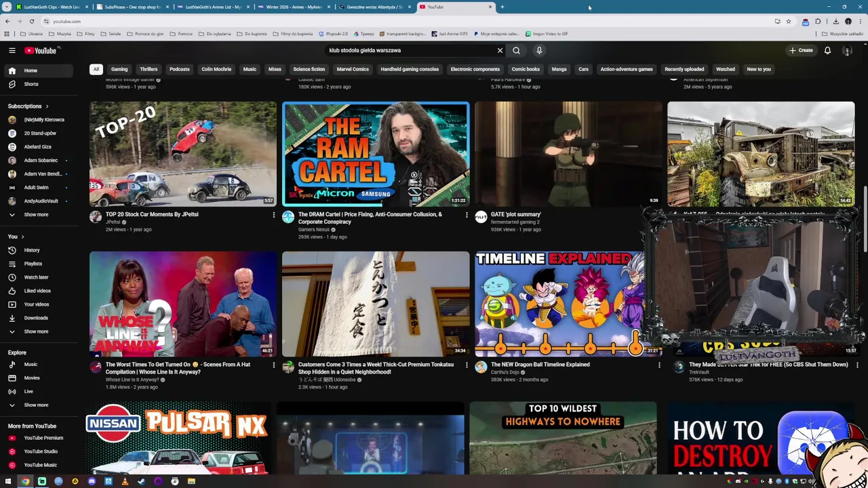Bookmark this page with the star
This screenshot has height=488, width=868.
coord(788,21)
